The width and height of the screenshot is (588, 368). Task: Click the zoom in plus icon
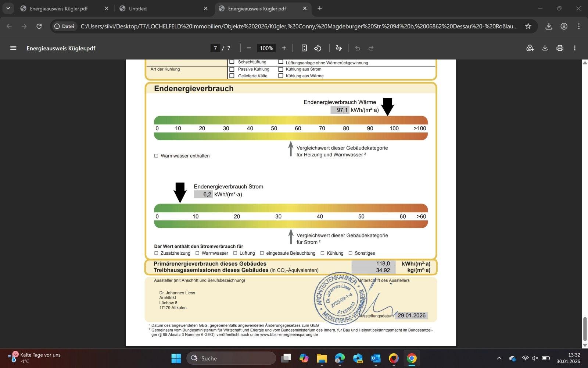point(284,48)
